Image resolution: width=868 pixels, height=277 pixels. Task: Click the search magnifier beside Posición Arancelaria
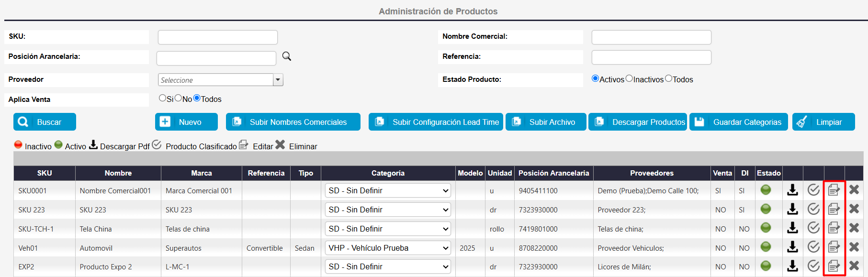tap(286, 56)
